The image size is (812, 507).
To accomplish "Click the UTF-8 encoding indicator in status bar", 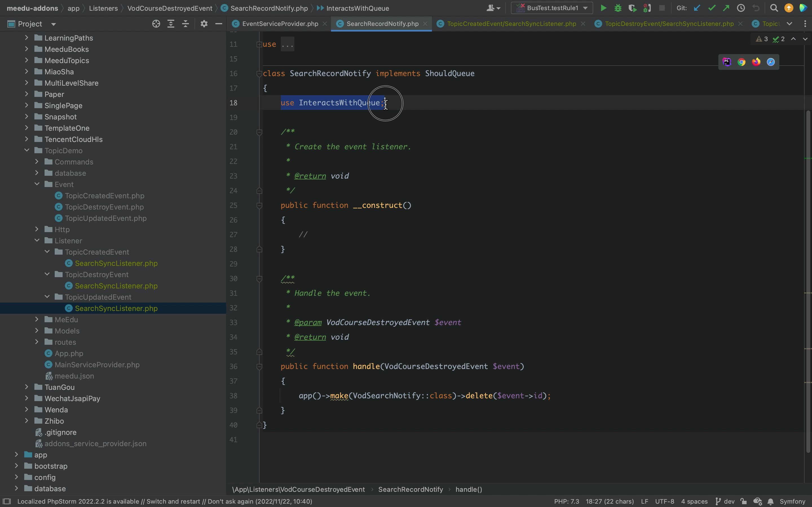I will click(665, 501).
